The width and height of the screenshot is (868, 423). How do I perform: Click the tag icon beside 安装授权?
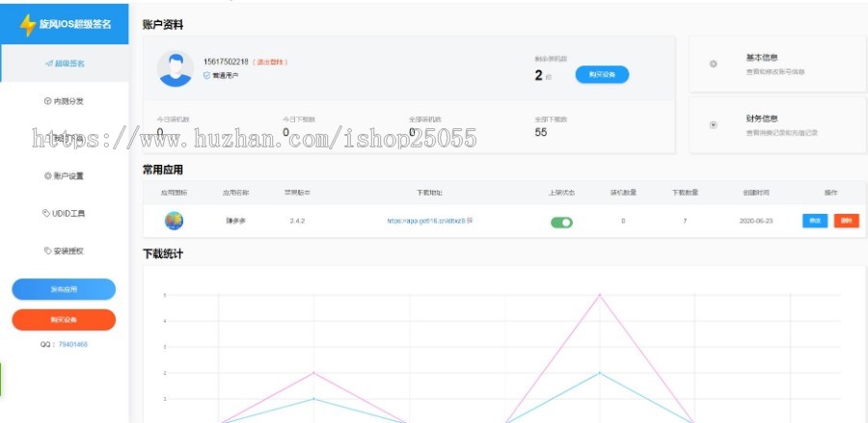[x=47, y=251]
